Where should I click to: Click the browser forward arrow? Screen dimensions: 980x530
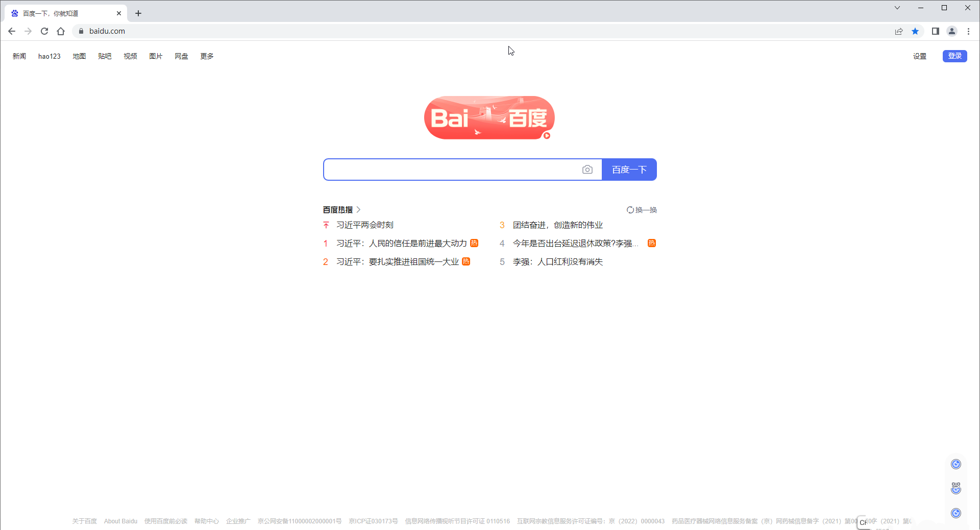click(28, 31)
